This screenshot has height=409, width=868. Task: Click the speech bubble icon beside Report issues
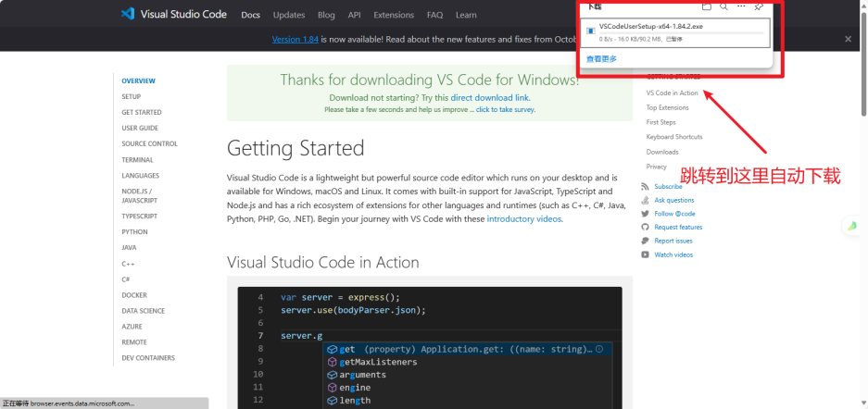click(x=645, y=241)
